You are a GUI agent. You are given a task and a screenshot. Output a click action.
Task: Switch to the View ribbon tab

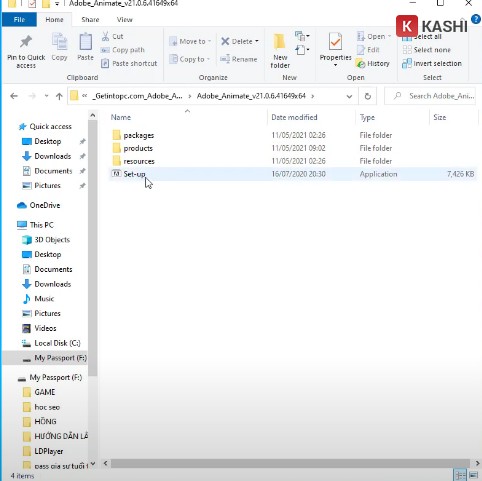pos(125,20)
